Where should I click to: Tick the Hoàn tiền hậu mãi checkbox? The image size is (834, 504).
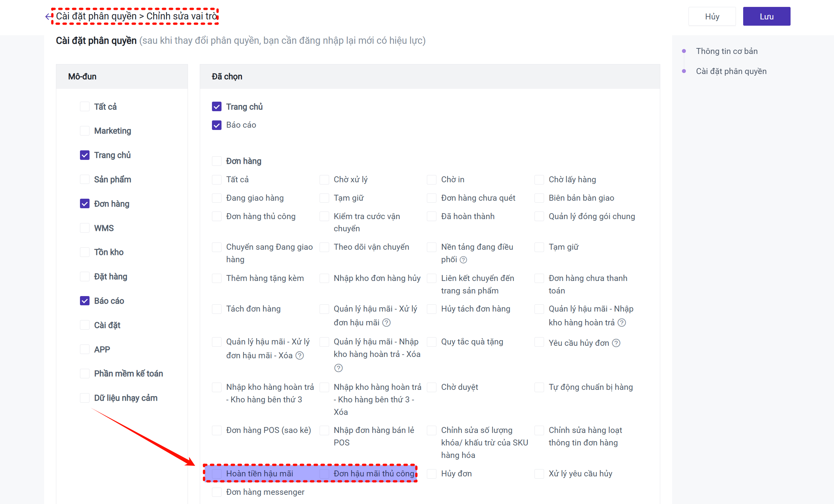click(217, 473)
